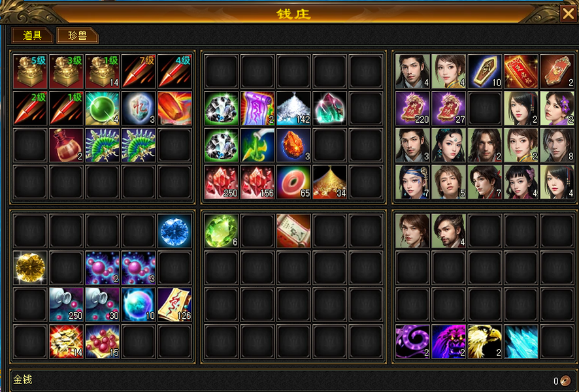Screen dimensions: 579x392
Task: Select the red crystal stack of 250
Action: (221, 182)
